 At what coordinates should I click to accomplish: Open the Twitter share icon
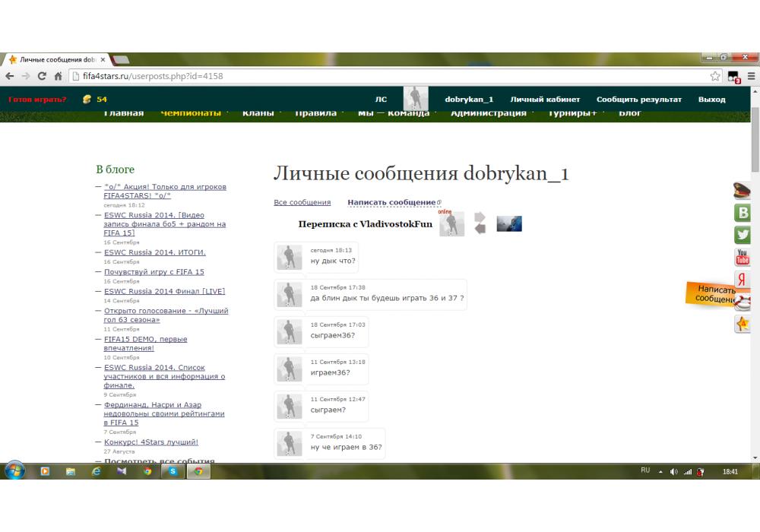click(x=742, y=235)
